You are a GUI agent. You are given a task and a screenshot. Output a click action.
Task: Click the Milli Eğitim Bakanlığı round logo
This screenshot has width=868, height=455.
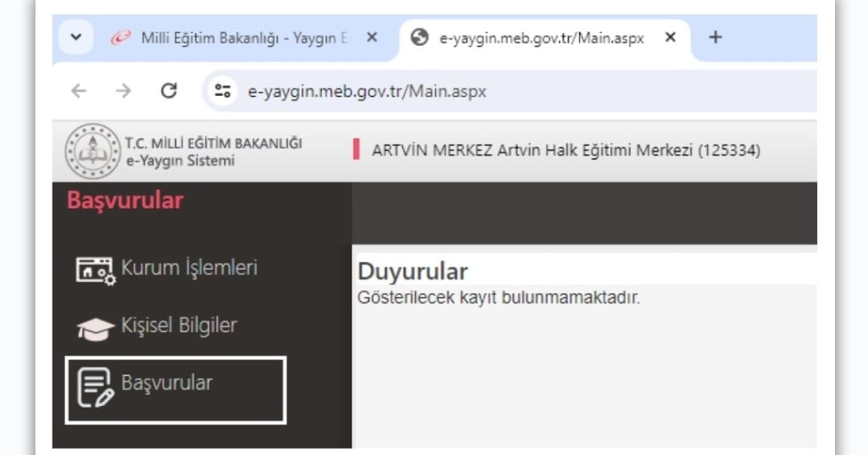point(92,151)
